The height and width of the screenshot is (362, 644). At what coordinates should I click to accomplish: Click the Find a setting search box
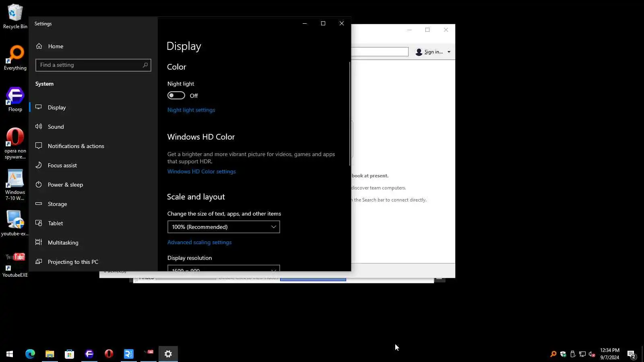point(93,65)
